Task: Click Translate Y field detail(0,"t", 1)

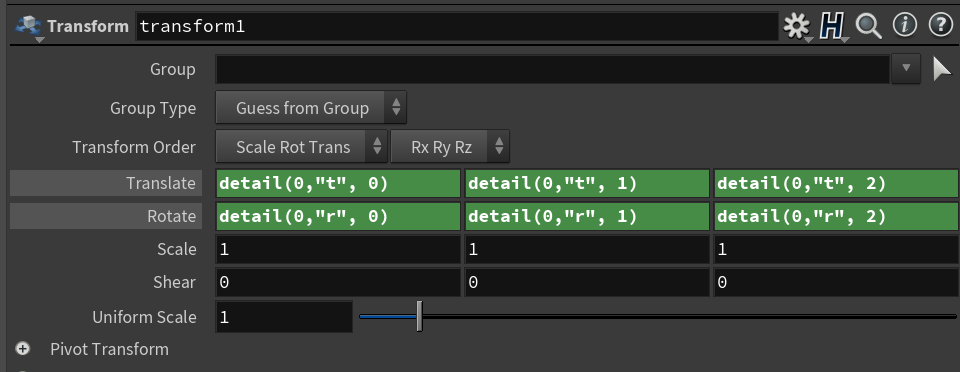Action: (x=587, y=184)
